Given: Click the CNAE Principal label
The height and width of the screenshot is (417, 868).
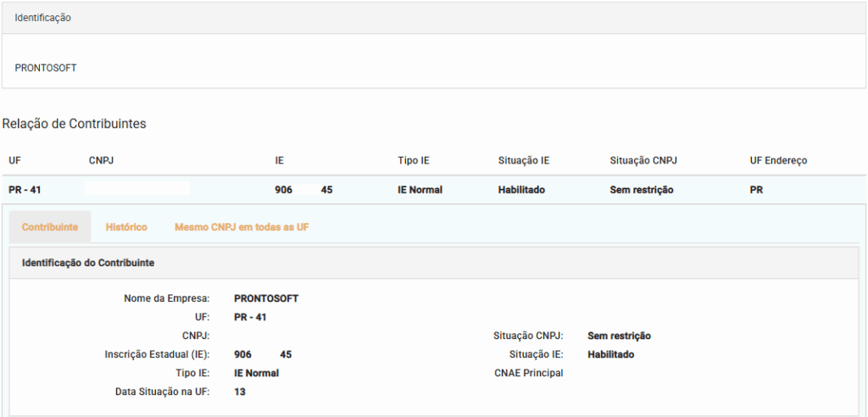Looking at the screenshot, I should [x=529, y=373].
